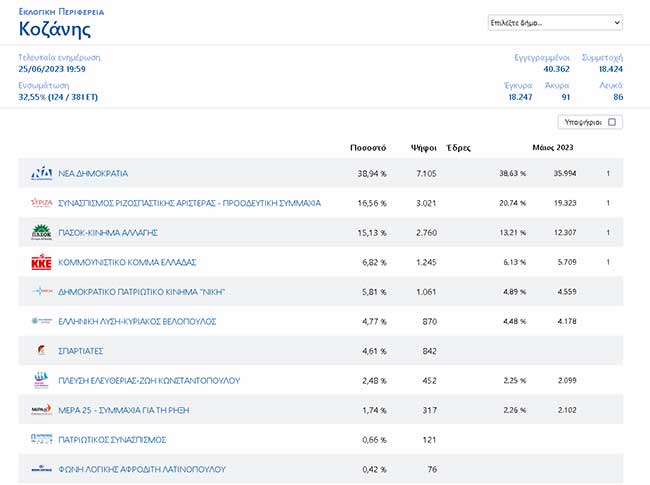The height and width of the screenshot is (485, 650).
Task: Click the Ποσοστό column header
Action: point(368,148)
